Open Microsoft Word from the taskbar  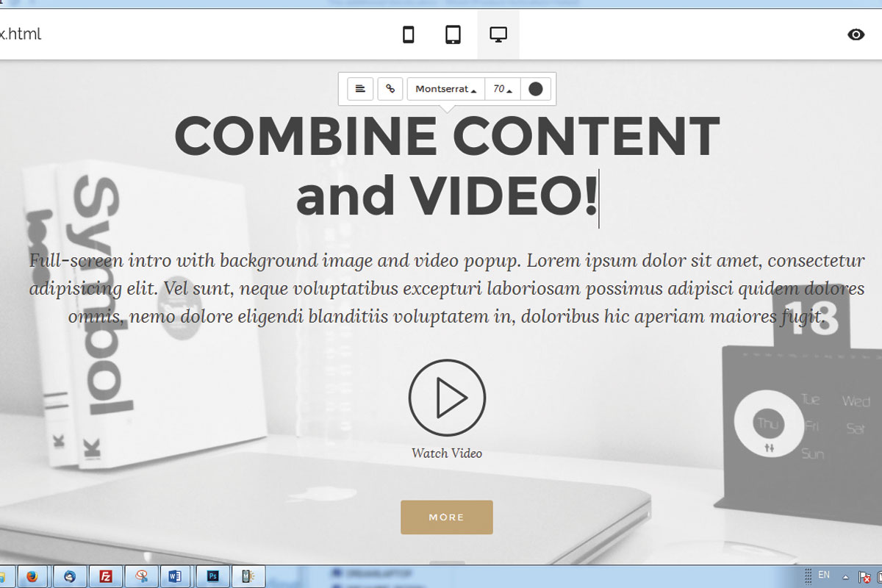tap(175, 577)
